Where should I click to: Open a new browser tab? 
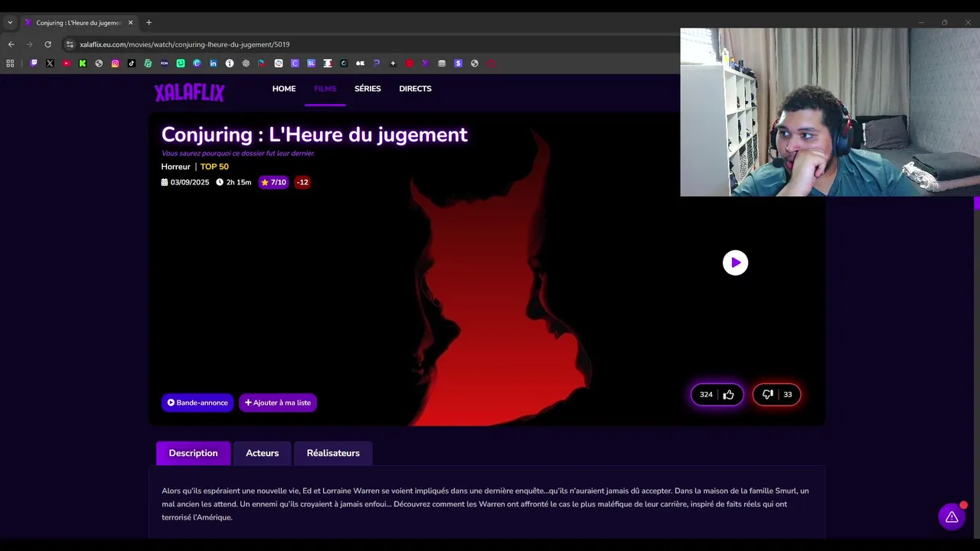[149, 22]
